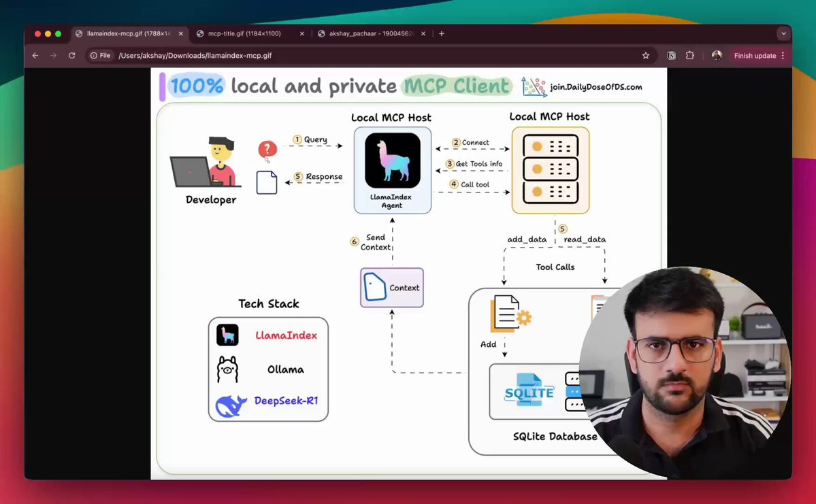
Task: Click the join.DailyDoseOfDS.com text
Action: [596, 87]
